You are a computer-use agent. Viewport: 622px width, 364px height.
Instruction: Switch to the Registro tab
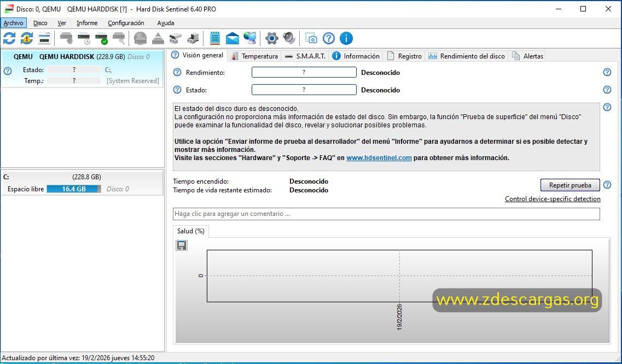point(405,56)
